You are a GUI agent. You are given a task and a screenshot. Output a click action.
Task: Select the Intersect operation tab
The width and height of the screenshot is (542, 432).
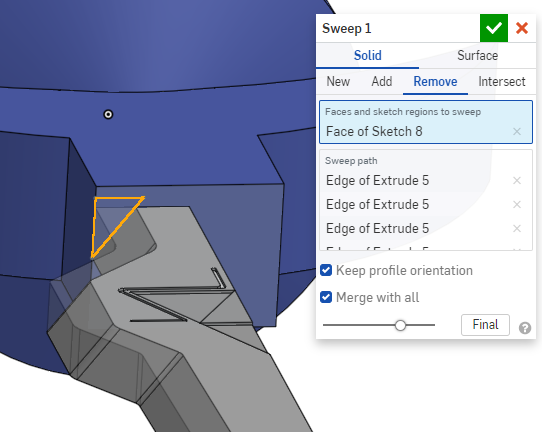[x=502, y=82]
